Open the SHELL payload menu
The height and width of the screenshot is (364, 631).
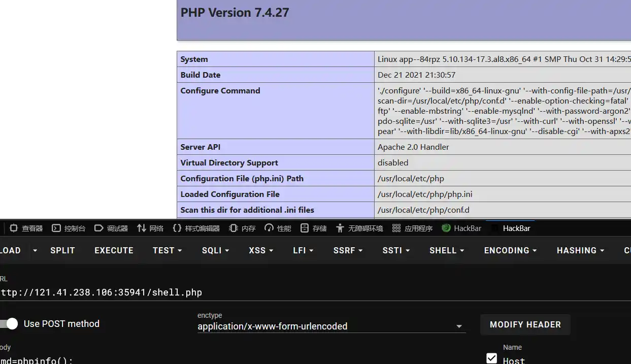click(x=447, y=250)
